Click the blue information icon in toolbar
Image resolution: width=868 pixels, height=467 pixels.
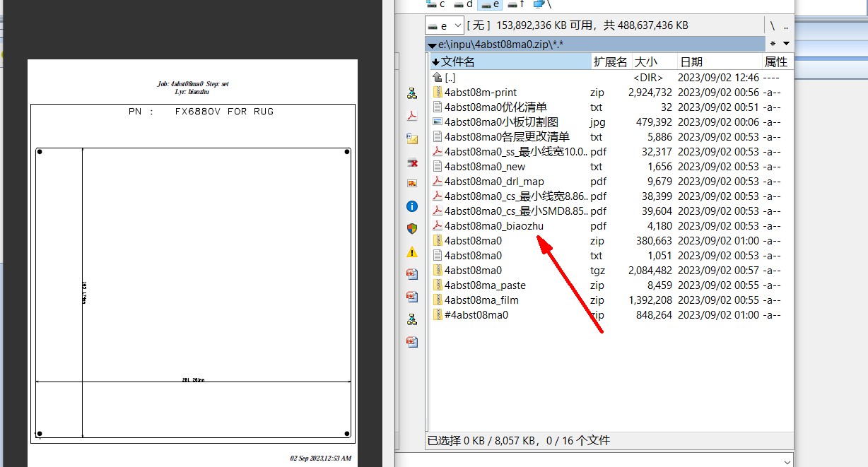click(412, 206)
